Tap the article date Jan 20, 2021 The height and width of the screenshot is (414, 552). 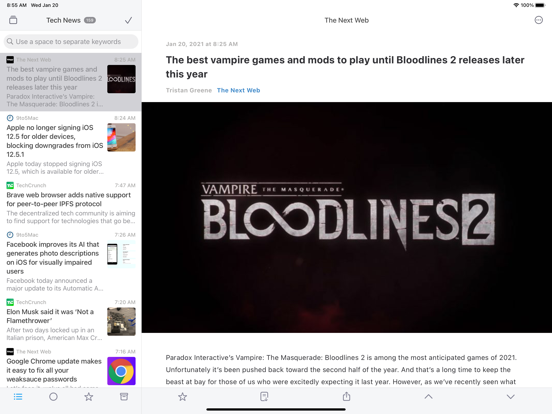click(202, 44)
